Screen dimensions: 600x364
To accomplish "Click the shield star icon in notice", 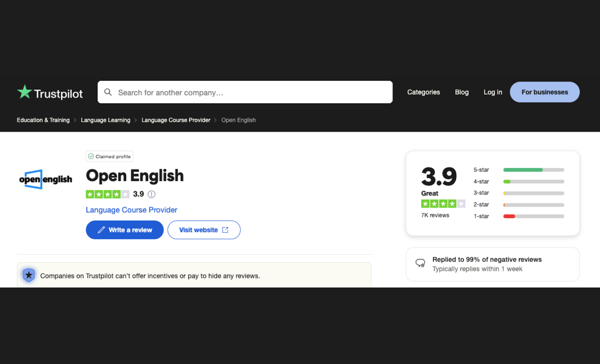I will click(x=29, y=275).
